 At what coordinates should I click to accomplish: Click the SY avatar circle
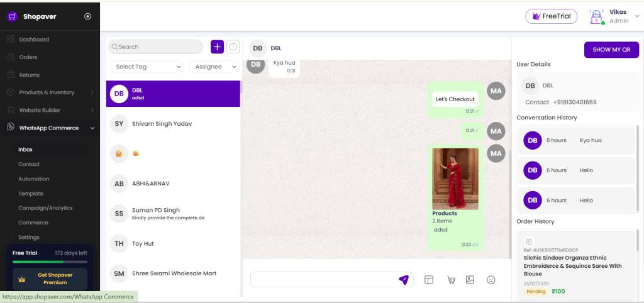[x=119, y=124]
